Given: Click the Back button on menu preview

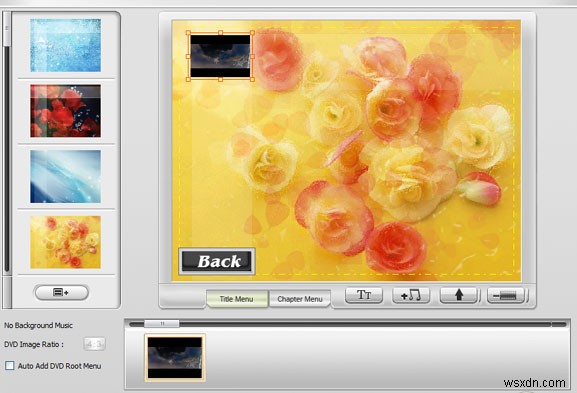Looking at the screenshot, I should 217,261.
